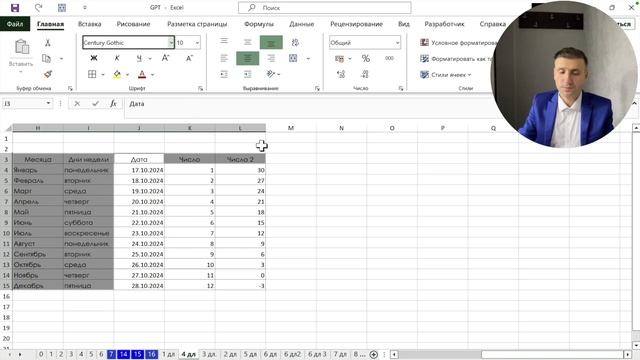Viewport: 640px width, 360px height.
Task: Open the Fill Color dropdown arrow
Action: coord(128,74)
